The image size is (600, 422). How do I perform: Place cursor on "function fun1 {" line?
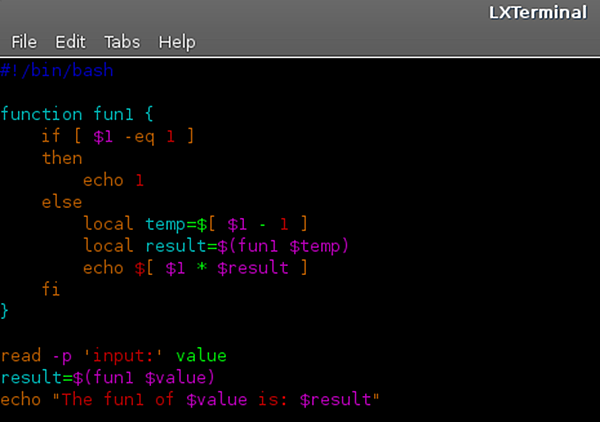pyautogui.click(x=78, y=114)
